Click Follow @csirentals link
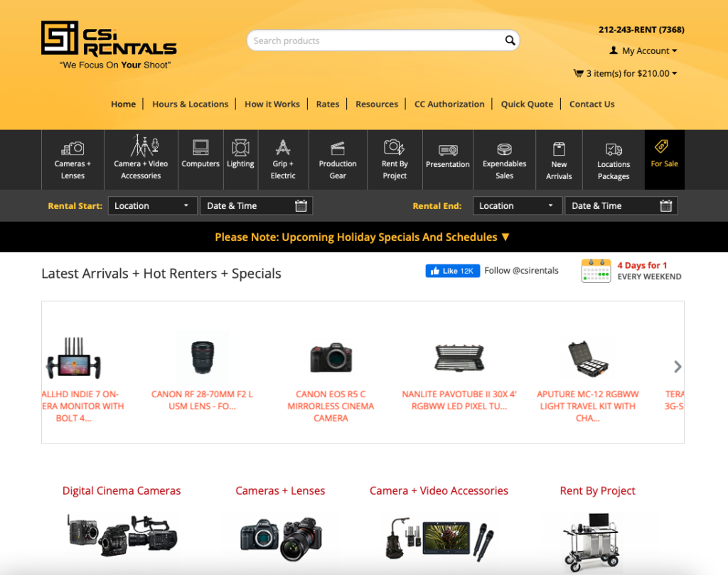 coord(521,271)
